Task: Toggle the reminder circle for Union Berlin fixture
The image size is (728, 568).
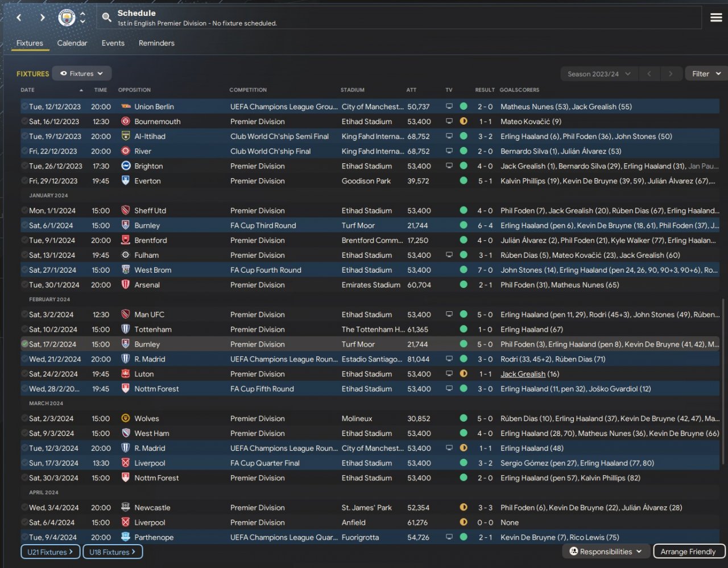Action: [x=24, y=106]
